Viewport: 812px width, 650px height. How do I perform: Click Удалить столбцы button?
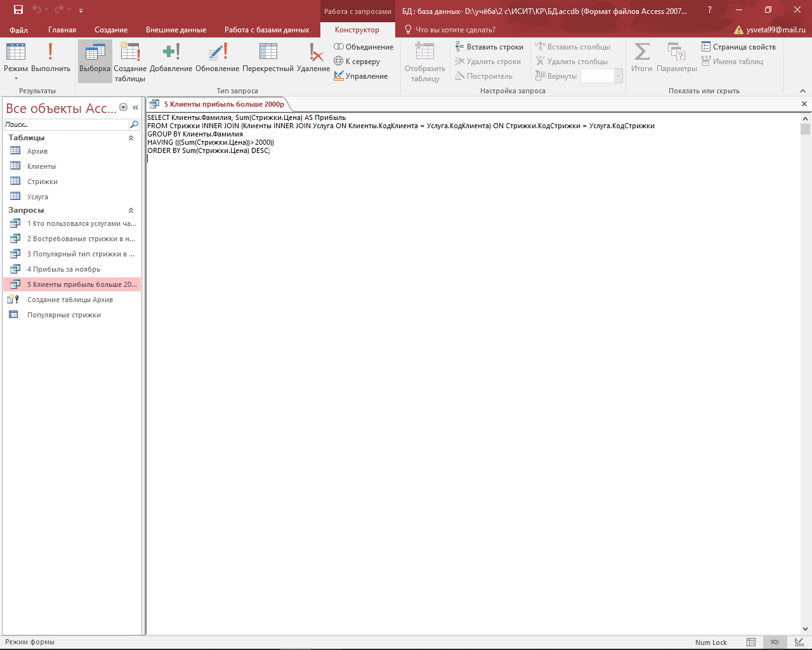pos(572,62)
